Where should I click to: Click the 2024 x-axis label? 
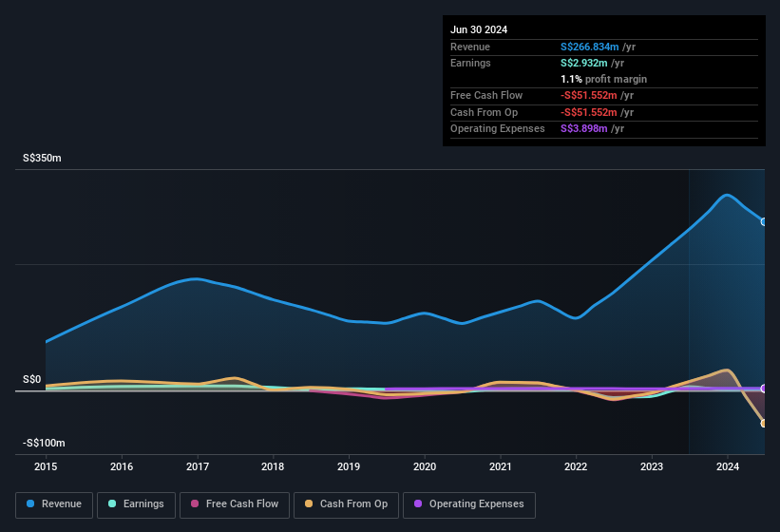coord(728,466)
